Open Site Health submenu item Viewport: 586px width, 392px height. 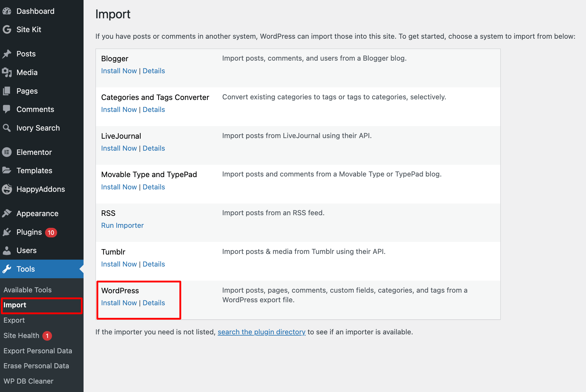pos(21,336)
